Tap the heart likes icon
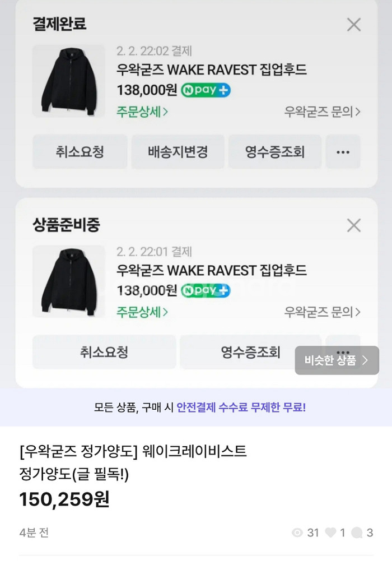The width and height of the screenshot is (392, 574). tap(330, 533)
